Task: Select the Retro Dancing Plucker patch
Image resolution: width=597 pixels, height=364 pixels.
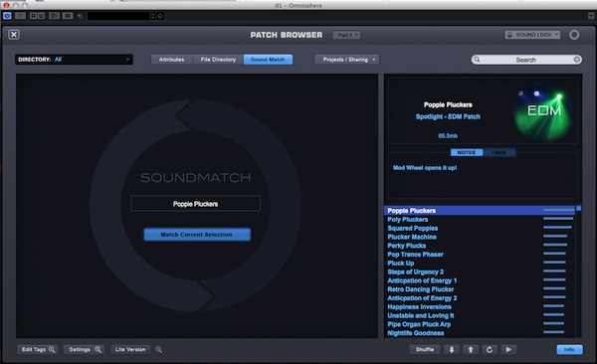Action: pos(480,289)
